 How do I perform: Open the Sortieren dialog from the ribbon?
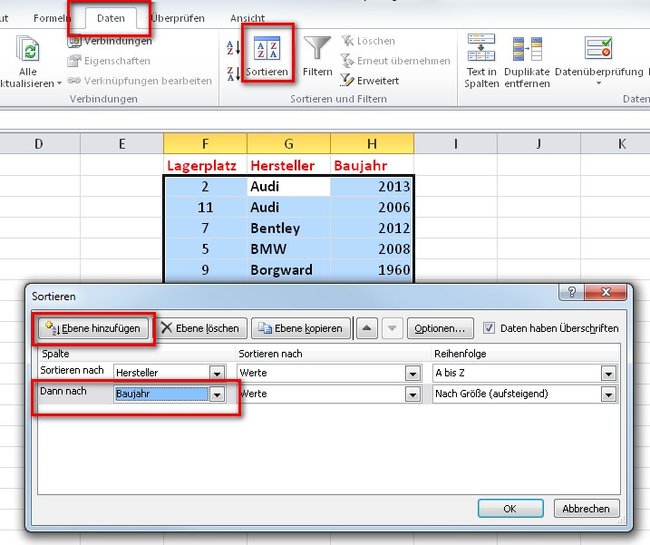[267, 56]
